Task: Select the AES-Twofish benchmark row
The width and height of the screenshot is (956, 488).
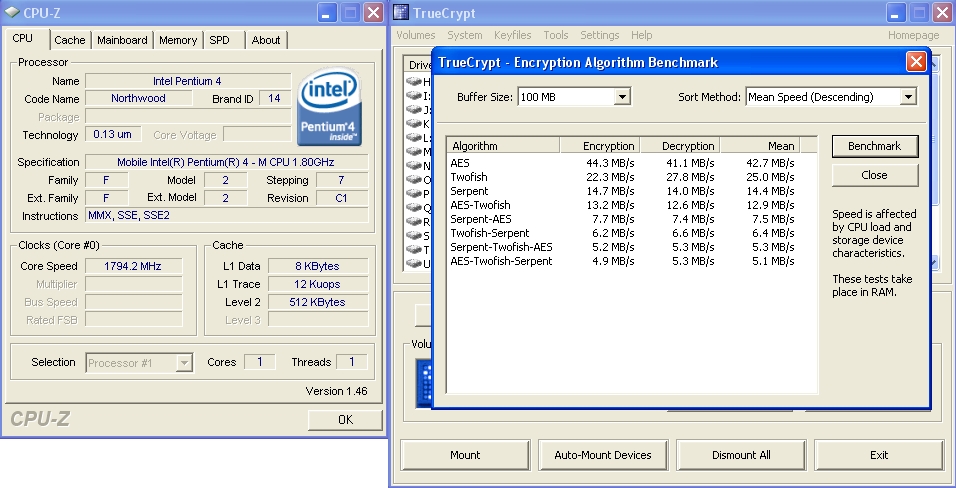Action: pyautogui.click(x=622, y=205)
